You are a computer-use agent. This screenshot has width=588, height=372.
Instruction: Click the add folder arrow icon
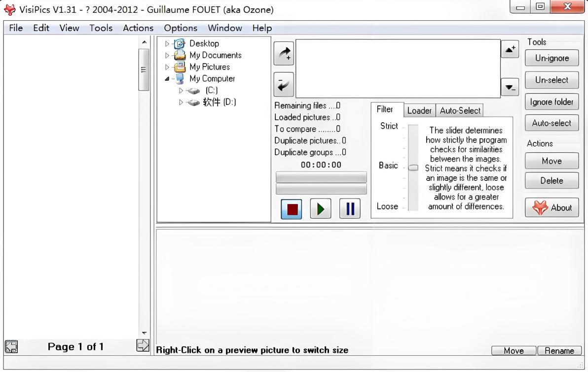[284, 53]
